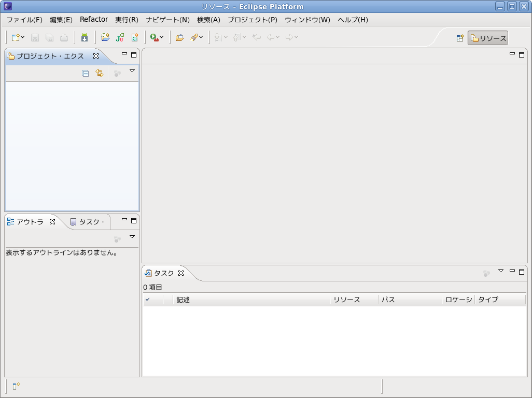Click the Print icon in toolbar
Image resolution: width=532 pixels, height=398 pixels.
64,37
